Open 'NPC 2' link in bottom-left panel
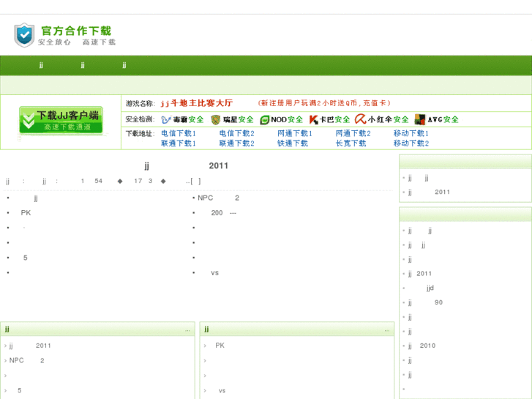This screenshot has width=532, height=399. click(27, 361)
